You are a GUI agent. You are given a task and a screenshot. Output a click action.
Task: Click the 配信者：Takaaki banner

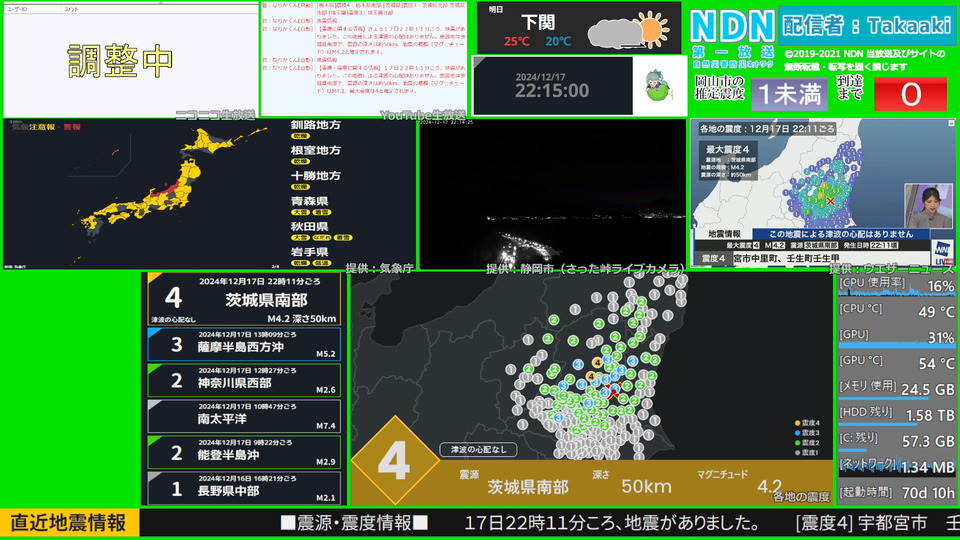(x=867, y=26)
